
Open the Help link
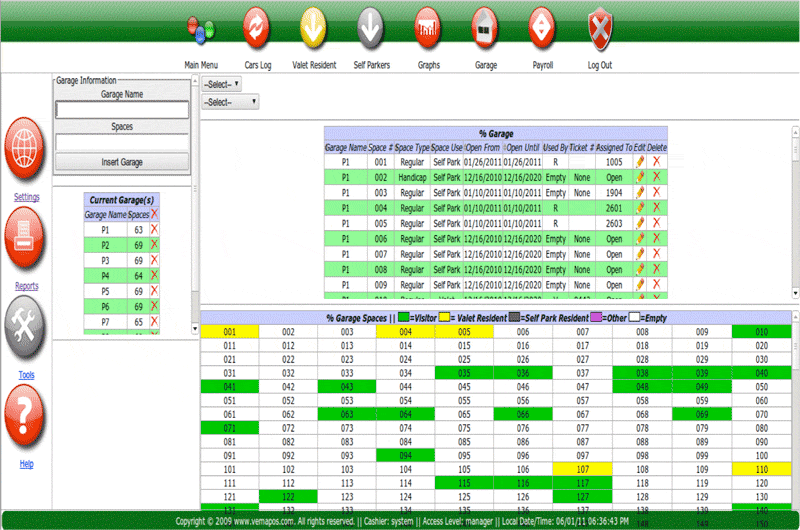pyautogui.click(x=27, y=464)
